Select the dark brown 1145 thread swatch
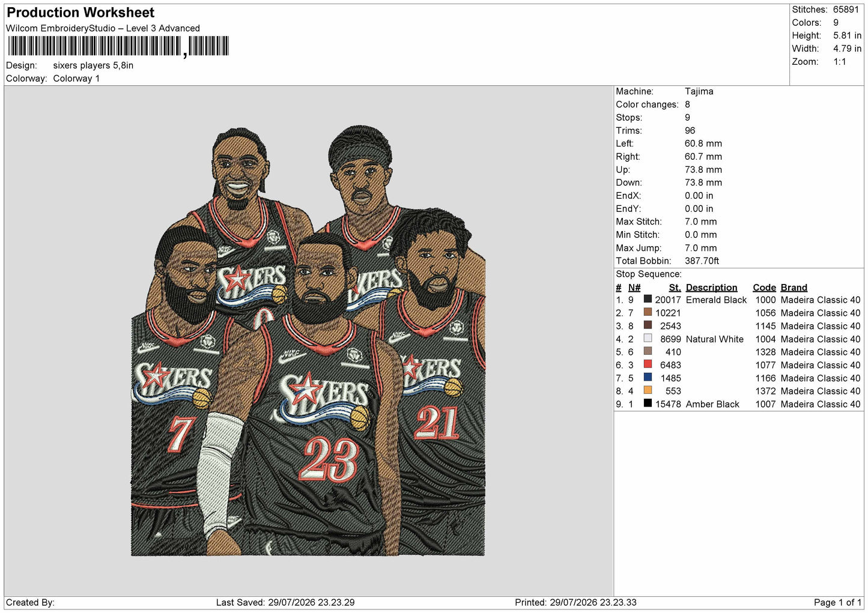This screenshot has height=613, width=868. point(648,325)
